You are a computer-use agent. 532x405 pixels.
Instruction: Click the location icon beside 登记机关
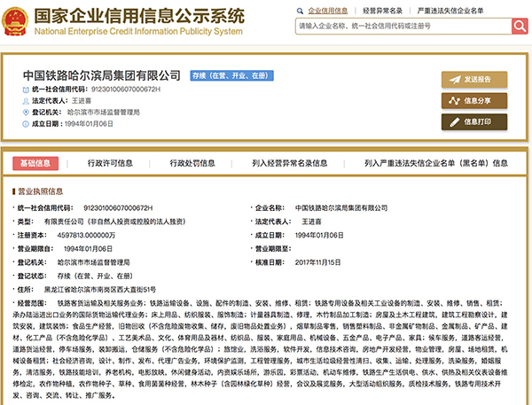pos(26,113)
